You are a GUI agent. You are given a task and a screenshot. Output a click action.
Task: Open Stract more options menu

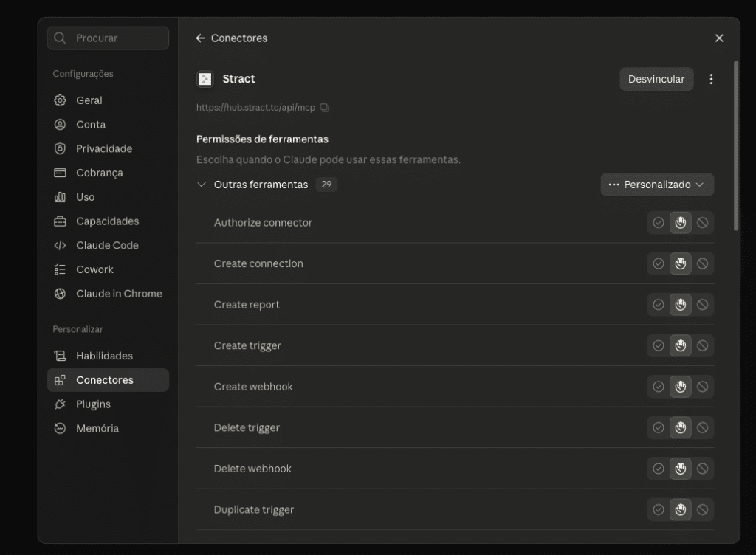pyautogui.click(x=711, y=79)
